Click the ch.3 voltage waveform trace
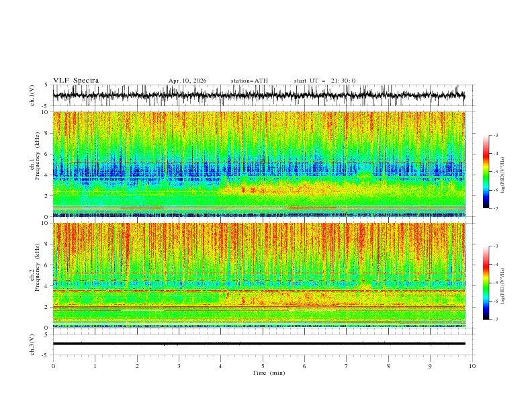The width and height of the screenshot is (532, 411). click(x=259, y=344)
